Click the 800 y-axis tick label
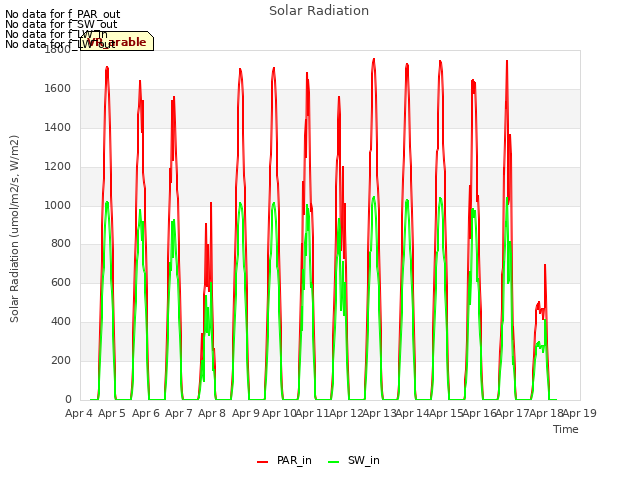 point(61,244)
